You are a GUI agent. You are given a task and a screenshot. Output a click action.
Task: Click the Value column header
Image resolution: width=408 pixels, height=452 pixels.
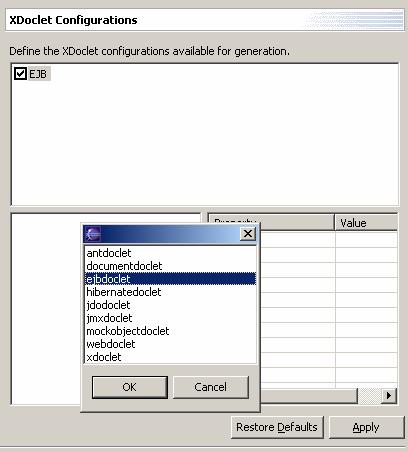click(x=366, y=223)
